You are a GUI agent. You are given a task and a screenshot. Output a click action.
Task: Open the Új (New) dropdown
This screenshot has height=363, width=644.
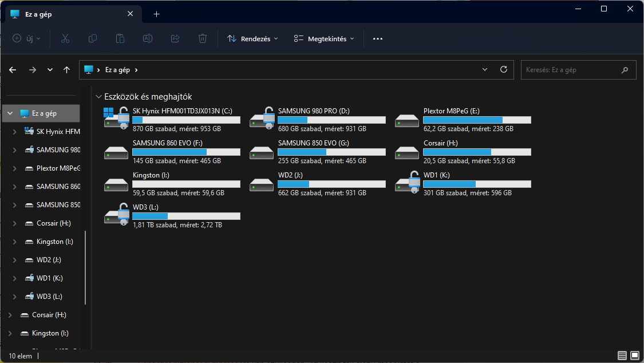27,38
